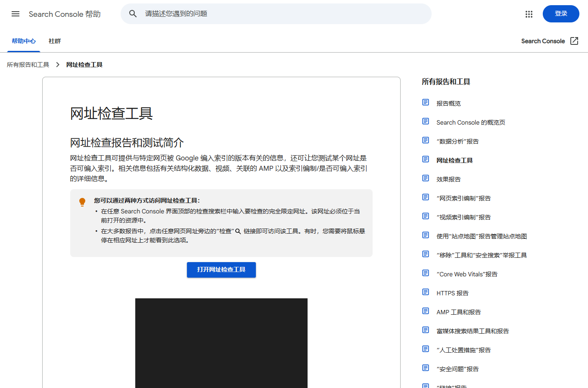The height and width of the screenshot is (388, 588).
Task: Click the article icon beside 富媒体搜索结果工具和报告
Action: click(426, 330)
